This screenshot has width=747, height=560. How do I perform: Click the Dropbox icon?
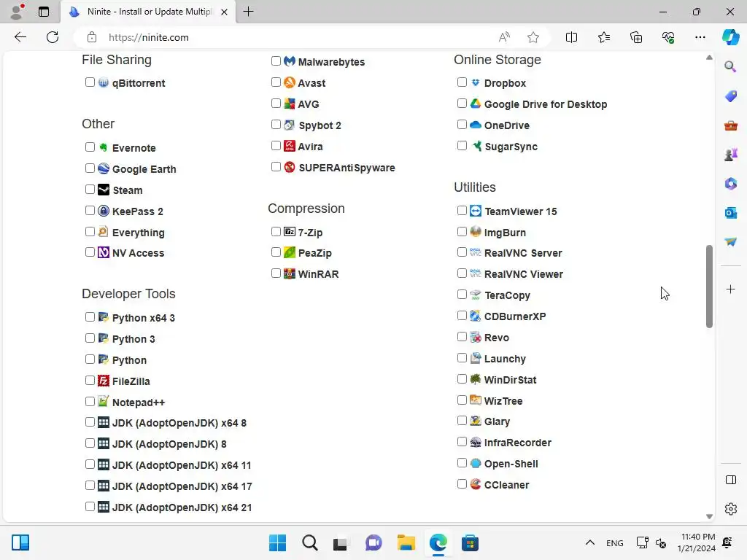pyautogui.click(x=476, y=82)
